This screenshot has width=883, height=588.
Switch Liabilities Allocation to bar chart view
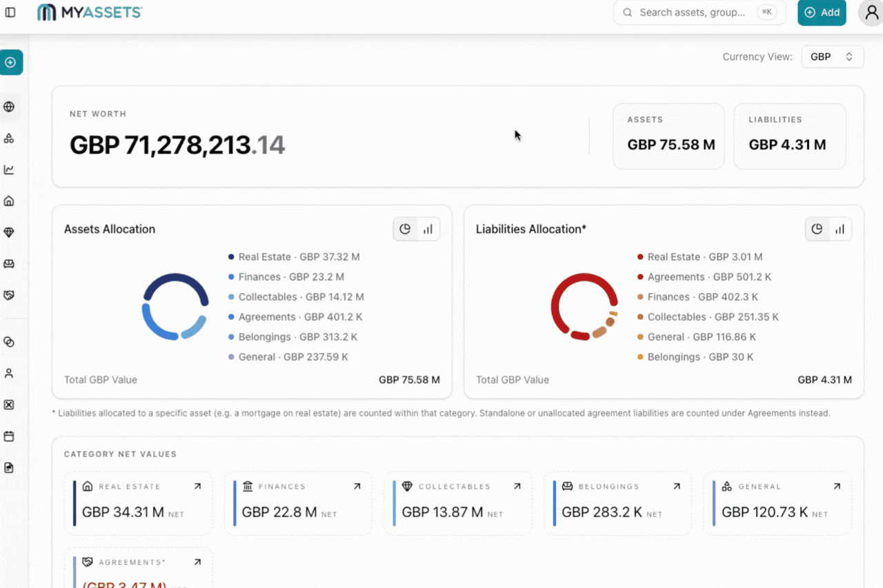coord(840,230)
